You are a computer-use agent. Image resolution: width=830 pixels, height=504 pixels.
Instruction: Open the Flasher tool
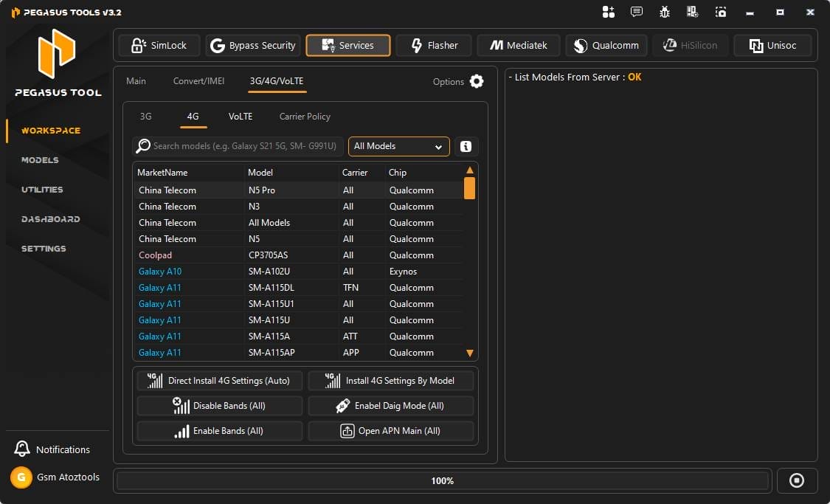coord(434,45)
